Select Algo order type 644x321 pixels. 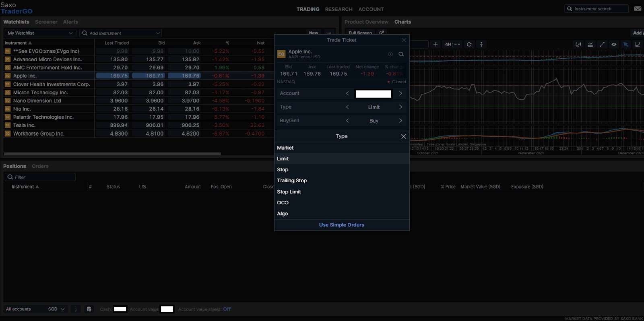tap(342, 214)
